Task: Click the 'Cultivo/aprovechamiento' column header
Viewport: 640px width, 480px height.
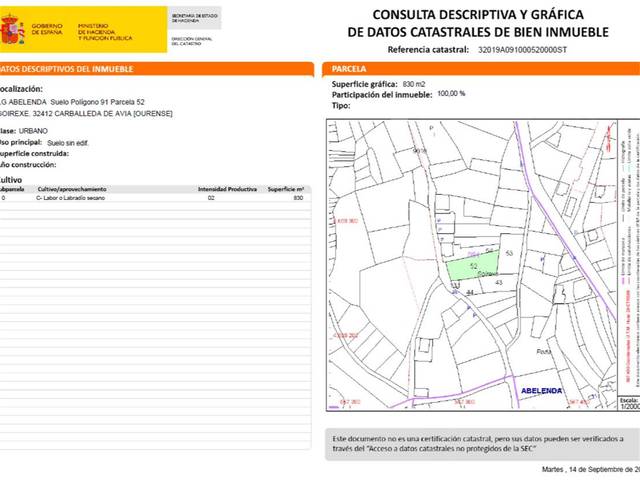Action: pos(72,189)
